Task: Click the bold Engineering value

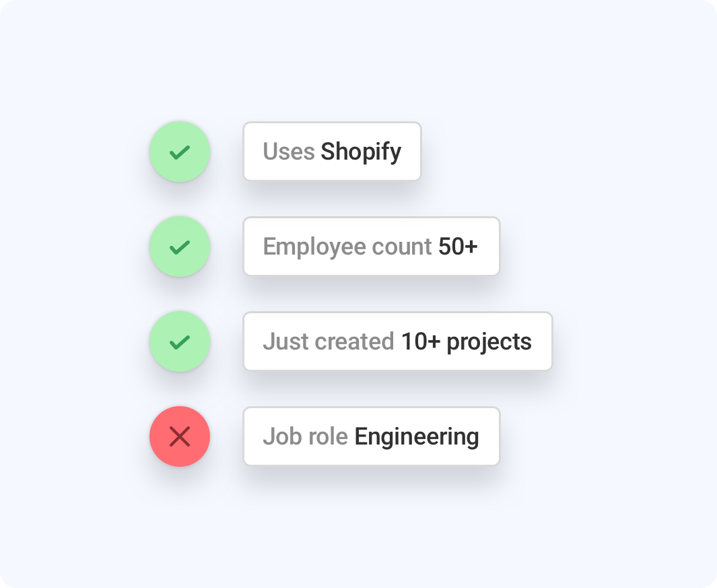Action: pyautogui.click(x=417, y=437)
